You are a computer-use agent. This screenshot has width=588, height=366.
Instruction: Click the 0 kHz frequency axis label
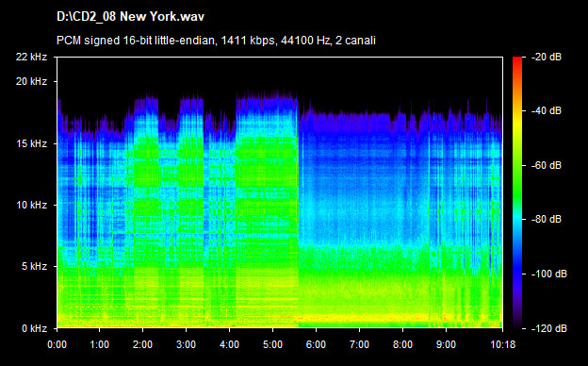(x=34, y=328)
